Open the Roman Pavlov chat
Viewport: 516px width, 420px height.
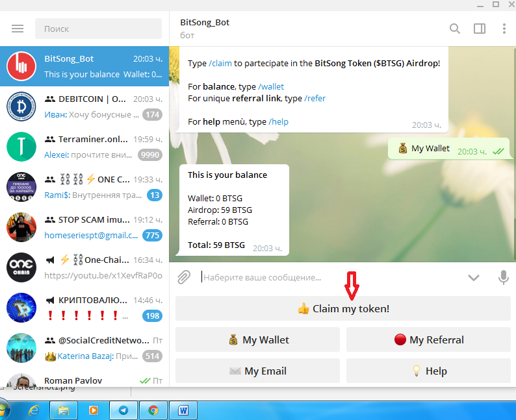click(84, 378)
